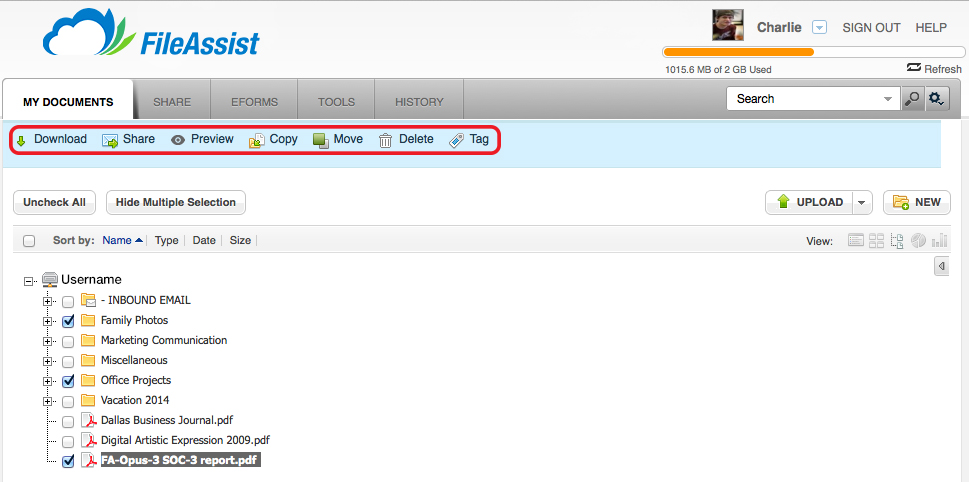
Task: Collapse the Username root node
Action: 28,281
